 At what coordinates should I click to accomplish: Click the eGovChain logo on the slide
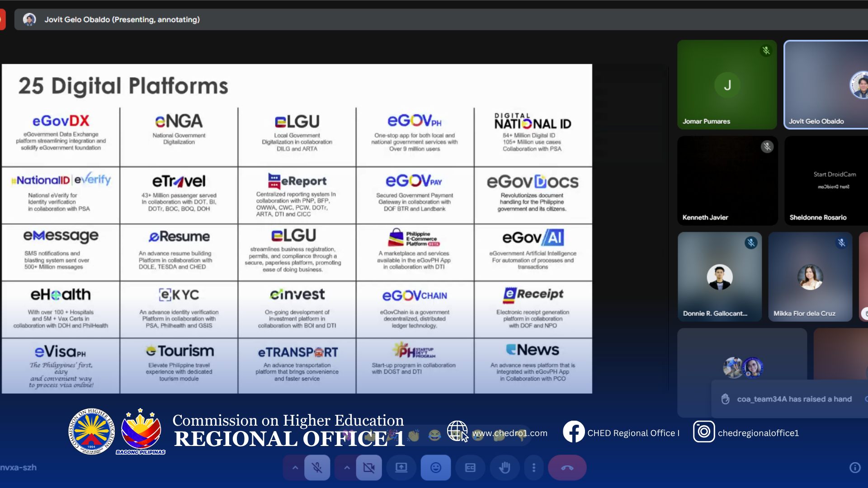414,296
